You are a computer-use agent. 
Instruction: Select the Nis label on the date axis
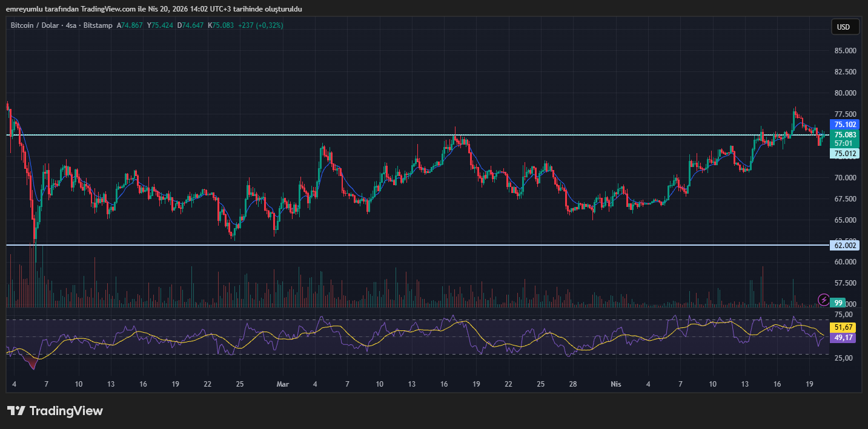(615, 384)
